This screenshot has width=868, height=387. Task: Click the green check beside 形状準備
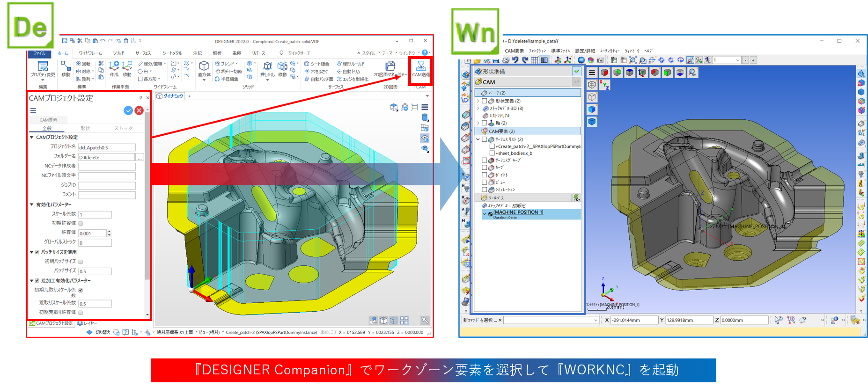pos(576,72)
